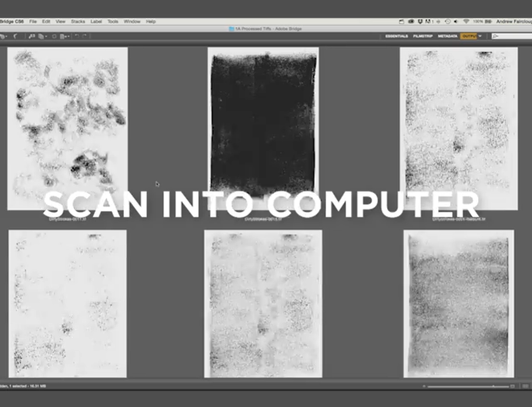Click the open in Camera Raw icon
The height and width of the screenshot is (407, 532).
[x=54, y=36]
